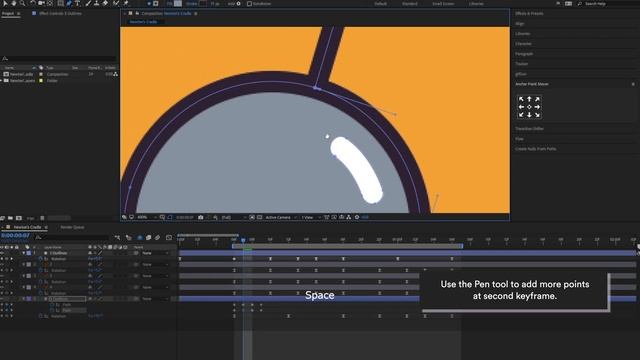Open the Align panel

519,24
